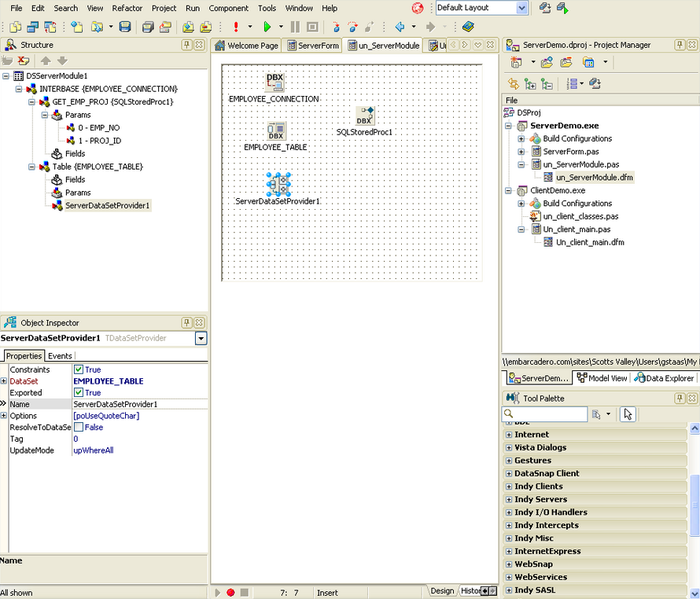
Task: Click Move Up arrow in Structure panel
Action: [x=46, y=60]
